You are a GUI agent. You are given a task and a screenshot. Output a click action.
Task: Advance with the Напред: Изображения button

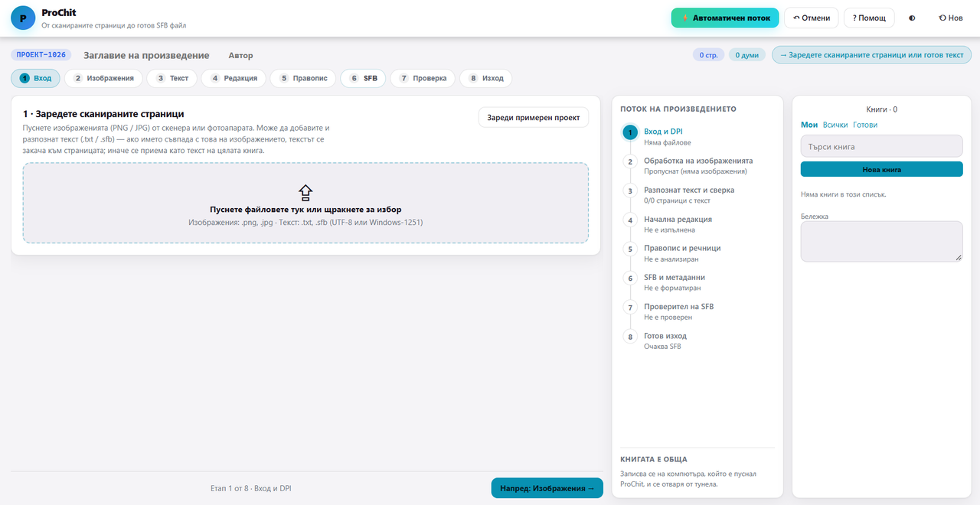click(x=547, y=488)
